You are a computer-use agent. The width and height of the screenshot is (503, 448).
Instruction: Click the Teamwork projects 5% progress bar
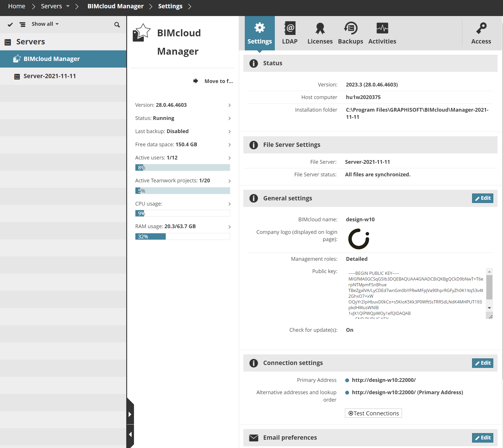[x=183, y=191]
